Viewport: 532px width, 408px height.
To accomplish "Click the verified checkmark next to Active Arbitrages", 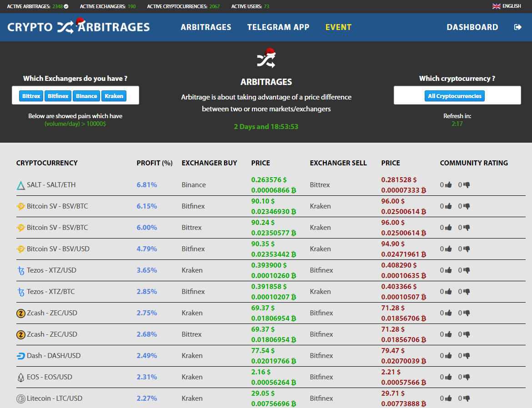I will click(66, 6).
